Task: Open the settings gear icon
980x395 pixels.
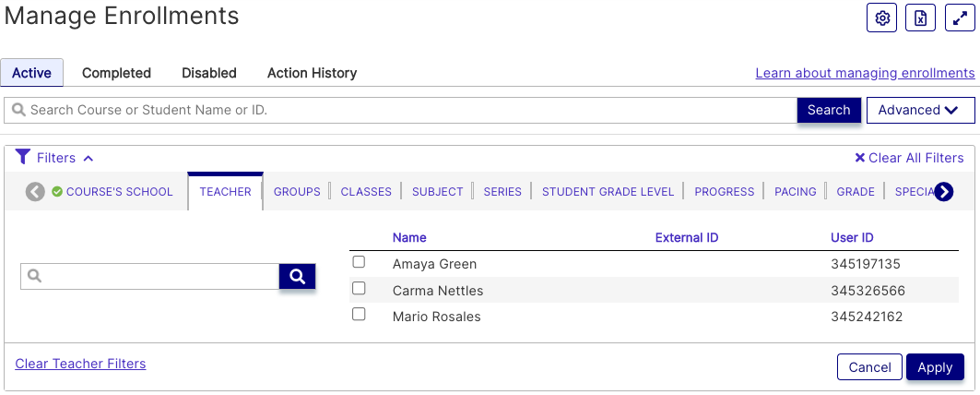Action: pos(882,18)
